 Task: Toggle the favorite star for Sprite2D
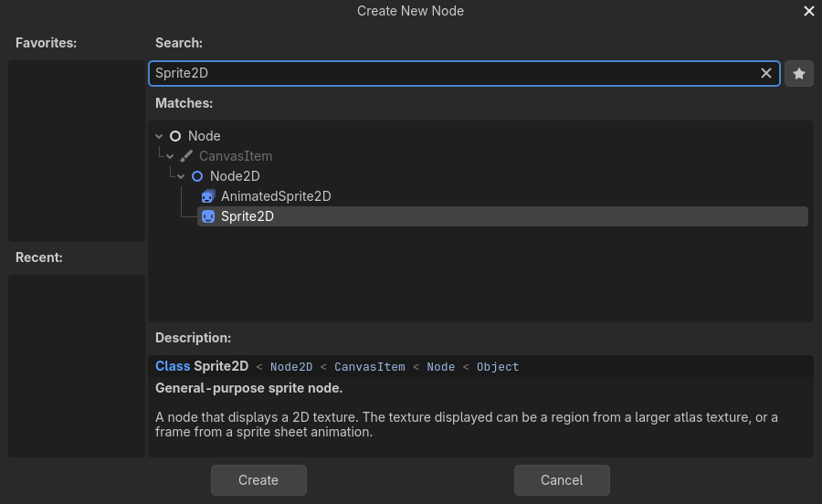(799, 73)
